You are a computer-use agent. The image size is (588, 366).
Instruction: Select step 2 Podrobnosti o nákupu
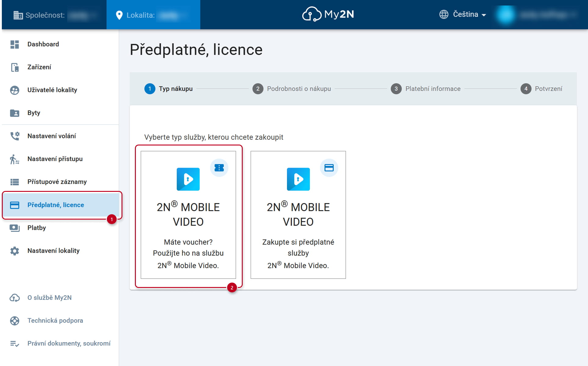pos(292,89)
